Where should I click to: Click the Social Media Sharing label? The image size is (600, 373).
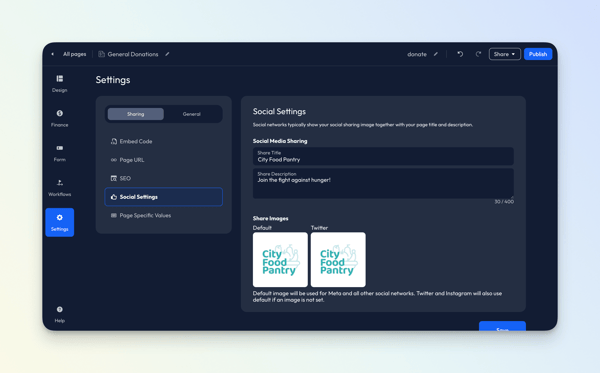pyautogui.click(x=280, y=141)
